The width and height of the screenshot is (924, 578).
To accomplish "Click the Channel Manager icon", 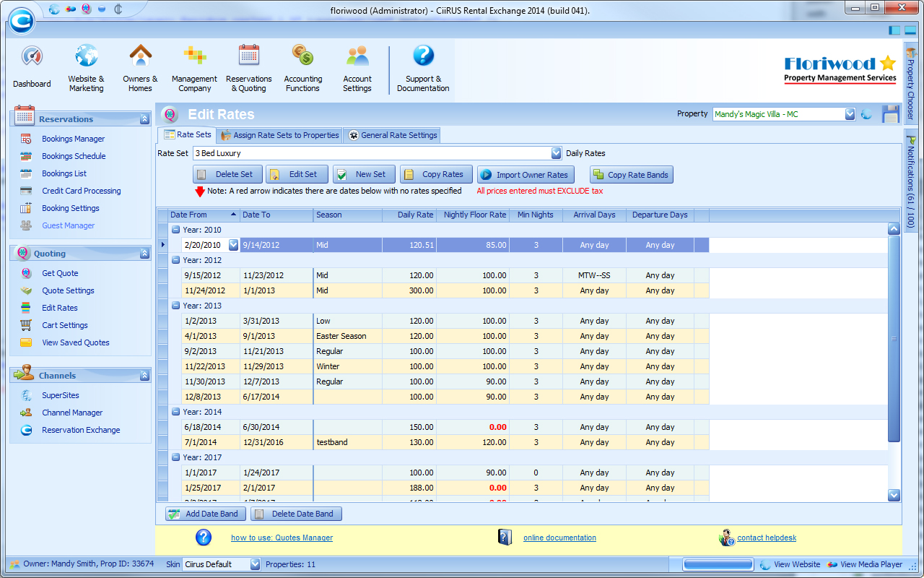I will pyautogui.click(x=26, y=413).
